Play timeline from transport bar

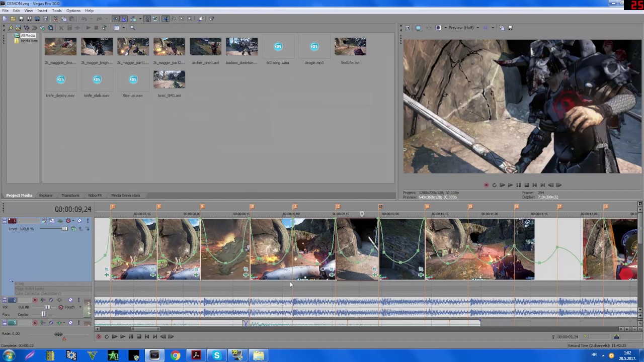(x=122, y=337)
